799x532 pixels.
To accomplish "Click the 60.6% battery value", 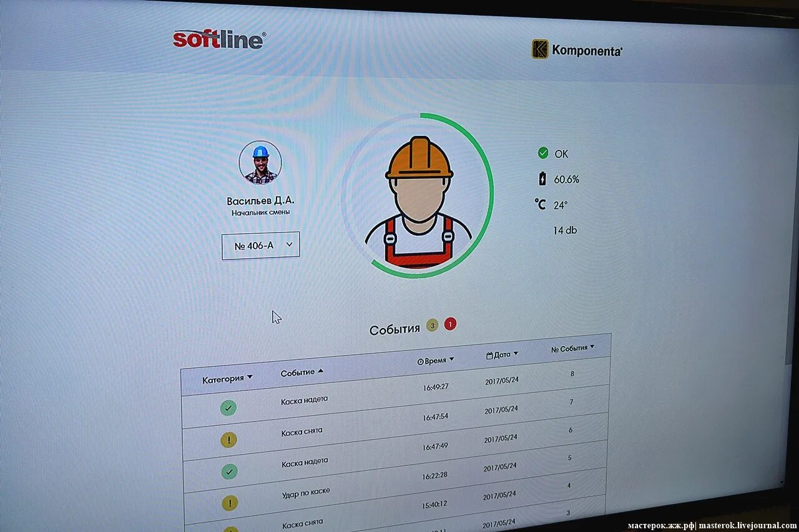I will click(566, 180).
